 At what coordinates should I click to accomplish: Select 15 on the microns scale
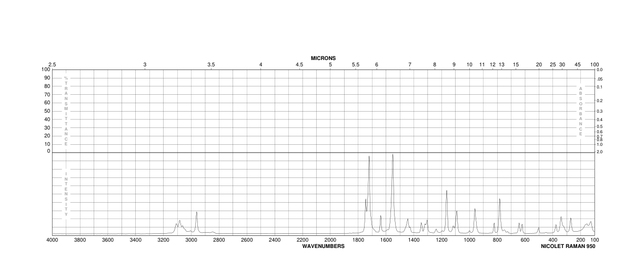pyautogui.click(x=516, y=65)
